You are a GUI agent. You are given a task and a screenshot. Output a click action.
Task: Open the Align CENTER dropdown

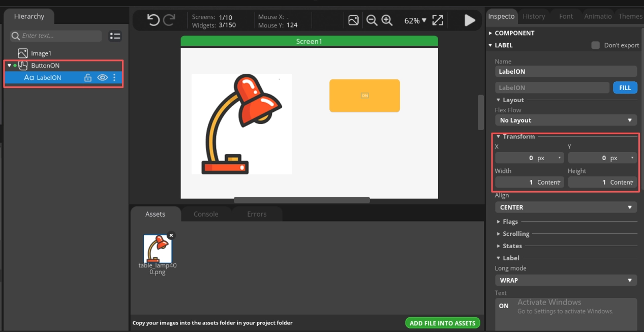click(565, 207)
